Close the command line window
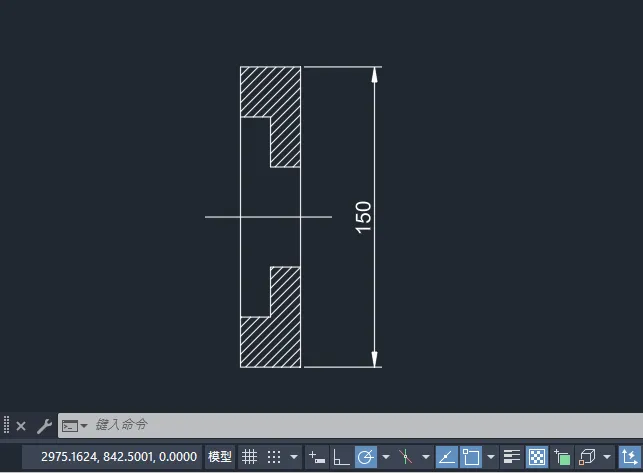 [x=21, y=426]
